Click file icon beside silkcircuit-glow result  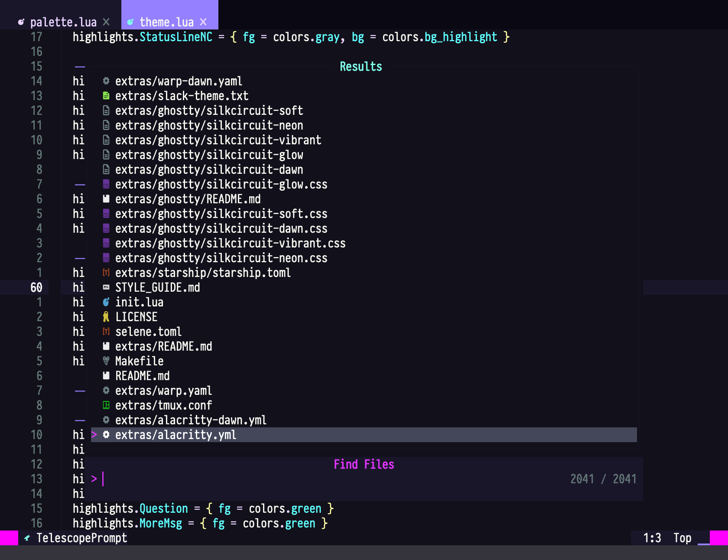coord(106,155)
